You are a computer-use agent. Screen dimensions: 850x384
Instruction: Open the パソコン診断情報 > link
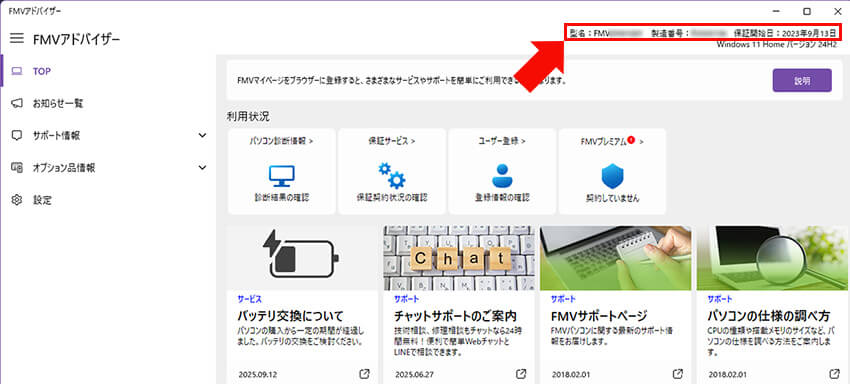click(281, 141)
